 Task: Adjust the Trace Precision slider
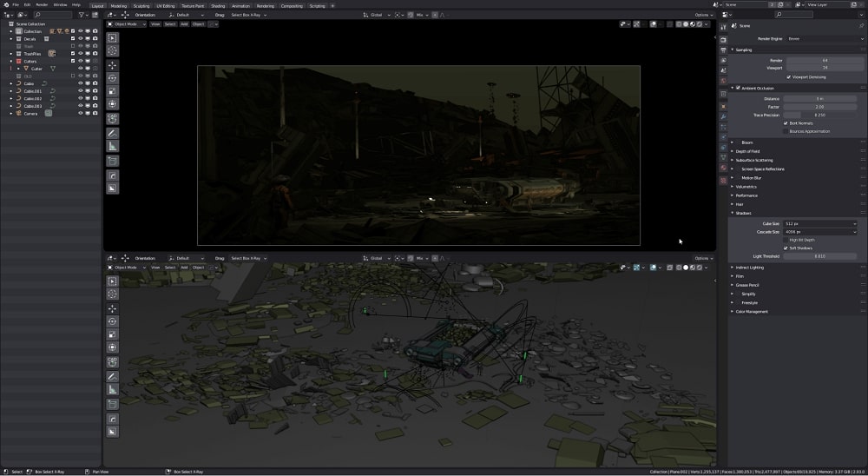[x=820, y=115]
